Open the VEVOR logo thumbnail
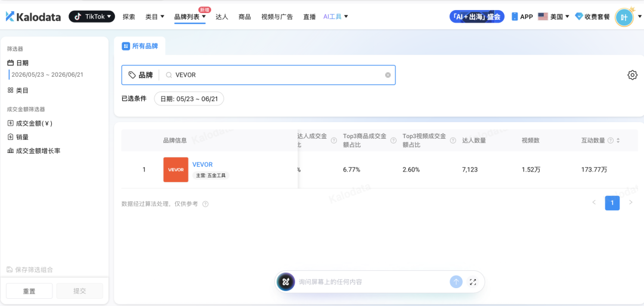This screenshot has width=644, height=306. click(176, 170)
